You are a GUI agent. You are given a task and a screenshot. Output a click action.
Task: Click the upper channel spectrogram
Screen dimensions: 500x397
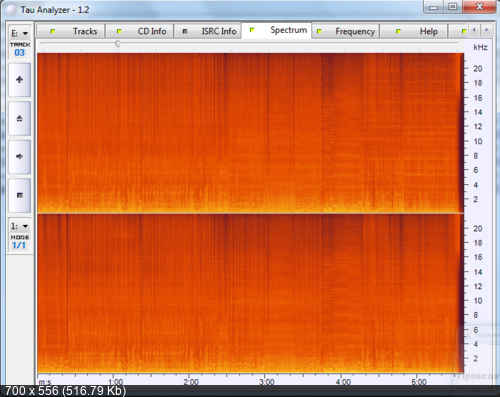click(x=250, y=133)
